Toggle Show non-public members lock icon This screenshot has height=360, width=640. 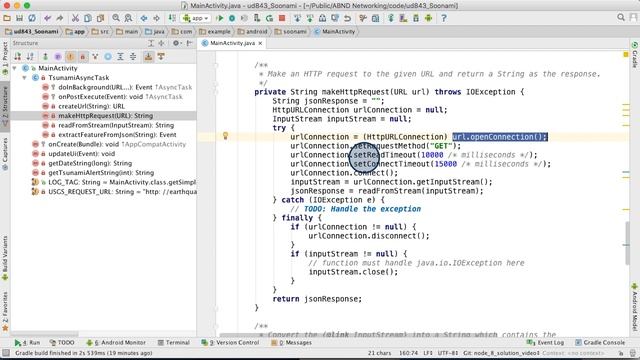(82, 57)
